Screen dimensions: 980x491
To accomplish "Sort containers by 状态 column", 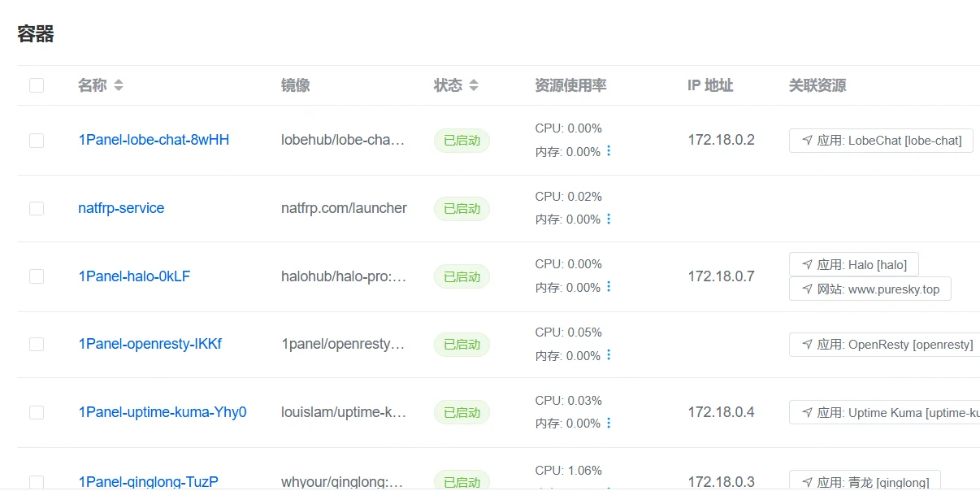I will [474, 85].
